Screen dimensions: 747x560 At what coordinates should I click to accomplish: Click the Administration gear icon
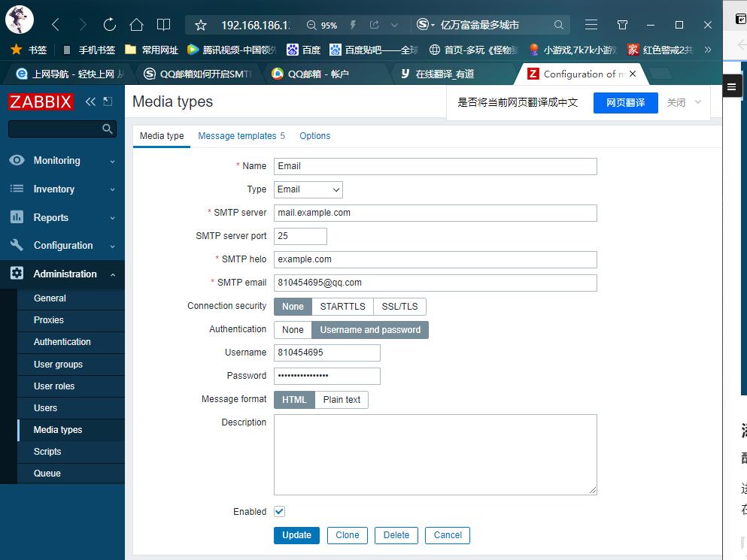coord(17,273)
